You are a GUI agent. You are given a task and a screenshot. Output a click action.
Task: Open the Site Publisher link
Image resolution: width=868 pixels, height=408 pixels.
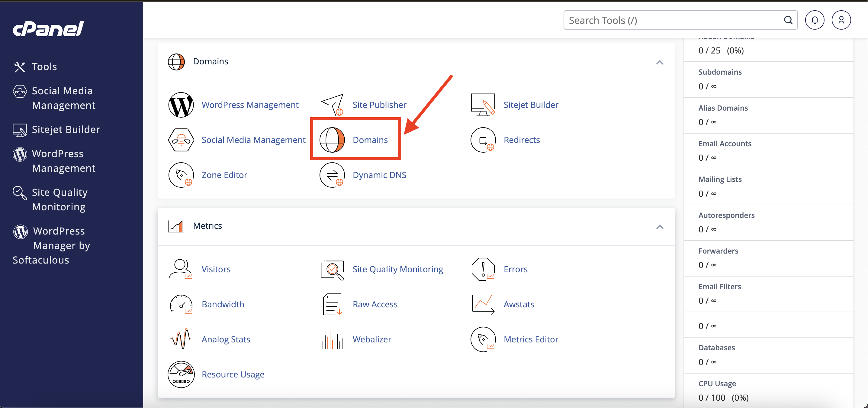[379, 105]
